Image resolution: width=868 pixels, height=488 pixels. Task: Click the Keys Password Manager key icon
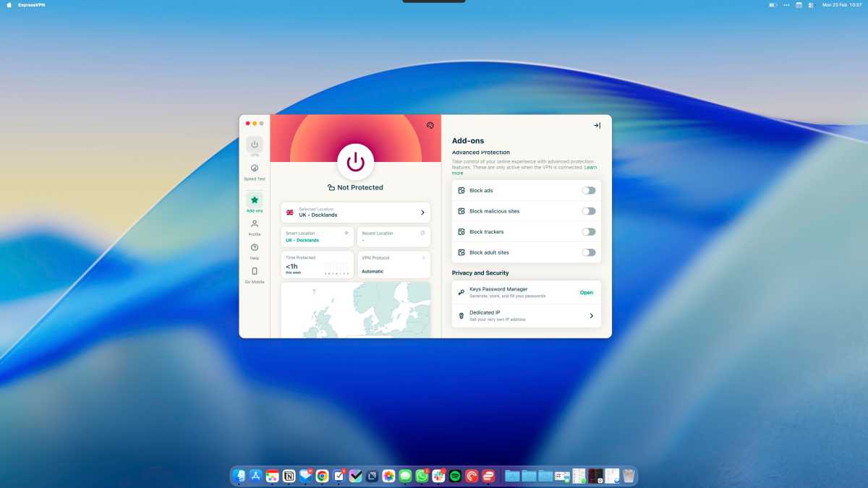click(x=461, y=293)
